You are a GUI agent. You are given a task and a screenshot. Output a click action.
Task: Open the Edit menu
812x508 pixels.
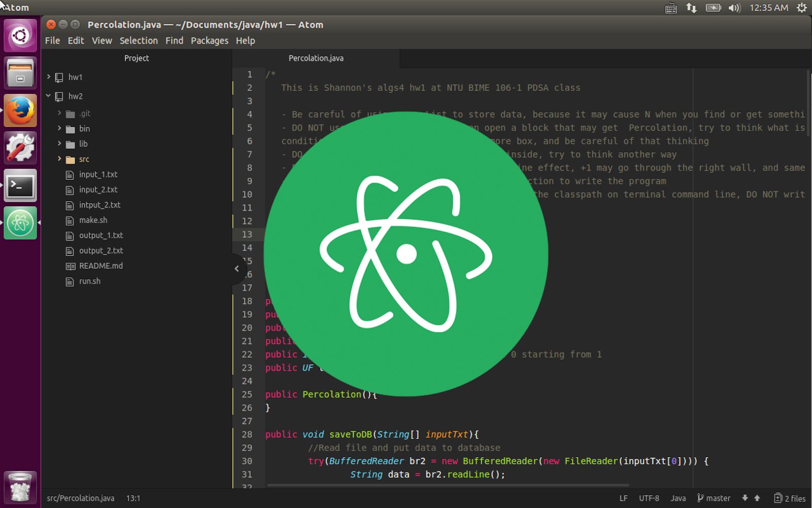click(x=76, y=41)
